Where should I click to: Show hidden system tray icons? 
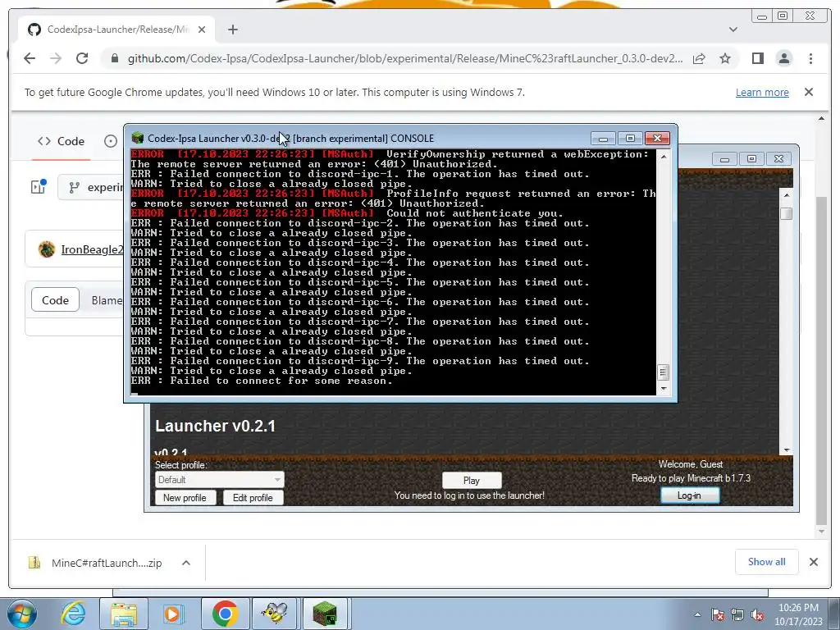coord(697,614)
